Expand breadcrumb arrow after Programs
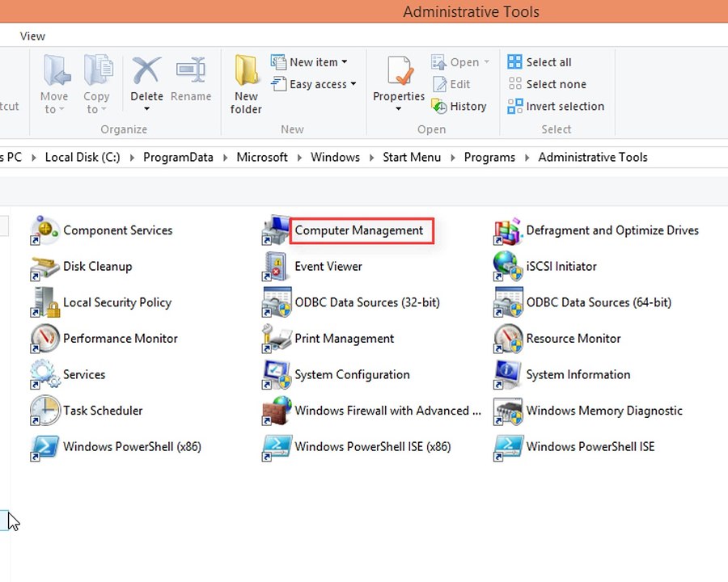The width and height of the screenshot is (728, 582). tap(527, 158)
